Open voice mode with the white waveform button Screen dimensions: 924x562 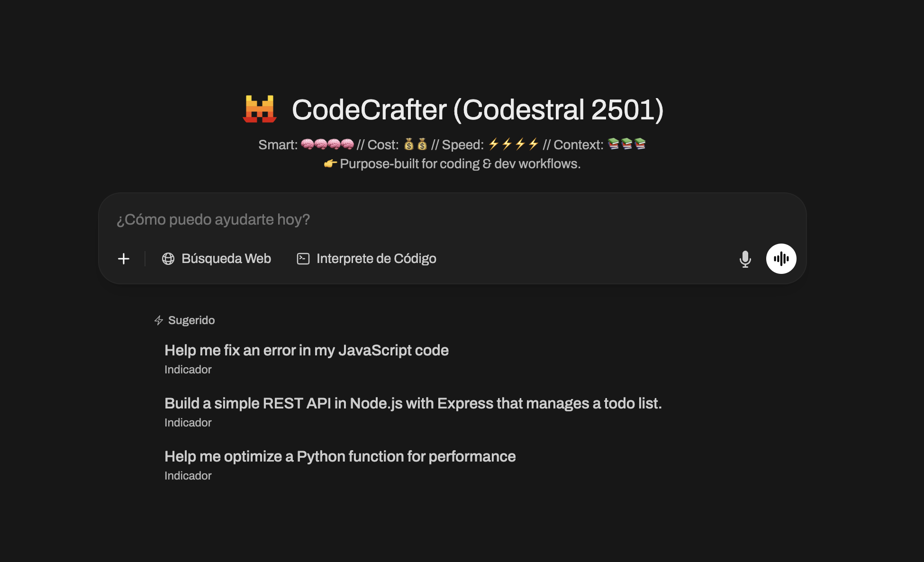pos(781,259)
